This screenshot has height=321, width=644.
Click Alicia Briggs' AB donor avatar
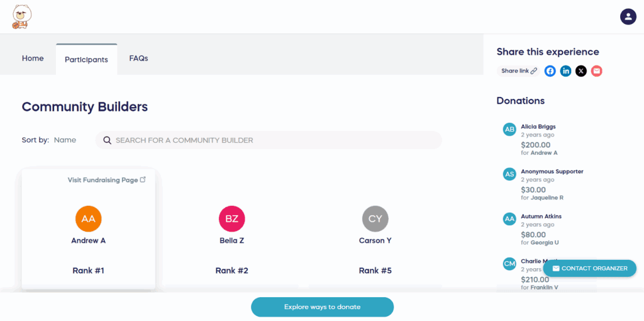(x=509, y=129)
